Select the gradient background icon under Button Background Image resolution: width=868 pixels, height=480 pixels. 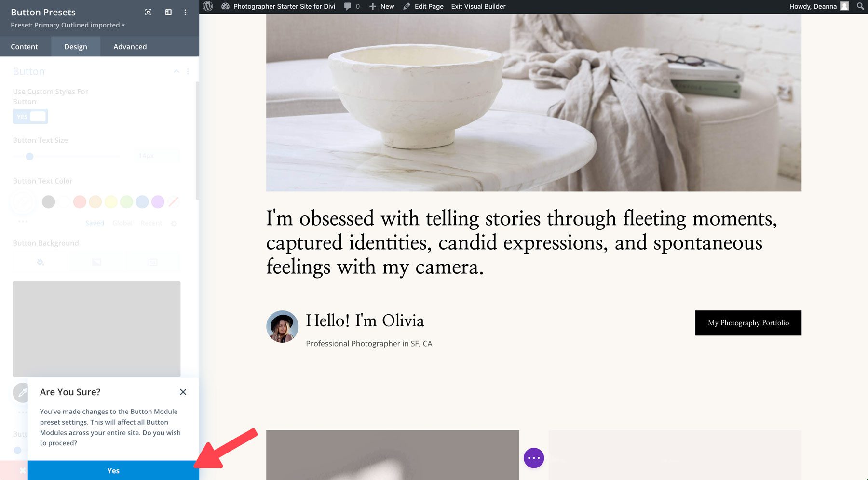coord(96,262)
